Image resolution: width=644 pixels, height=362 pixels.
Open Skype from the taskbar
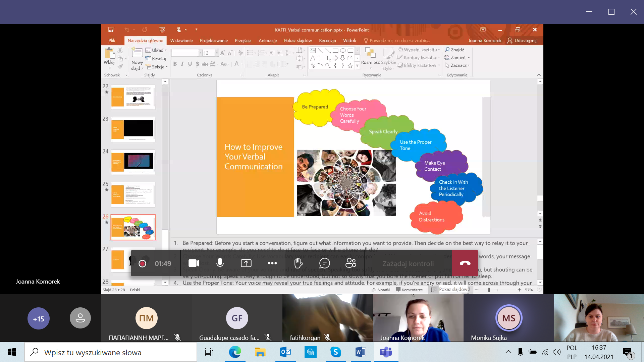pyautogui.click(x=336, y=352)
